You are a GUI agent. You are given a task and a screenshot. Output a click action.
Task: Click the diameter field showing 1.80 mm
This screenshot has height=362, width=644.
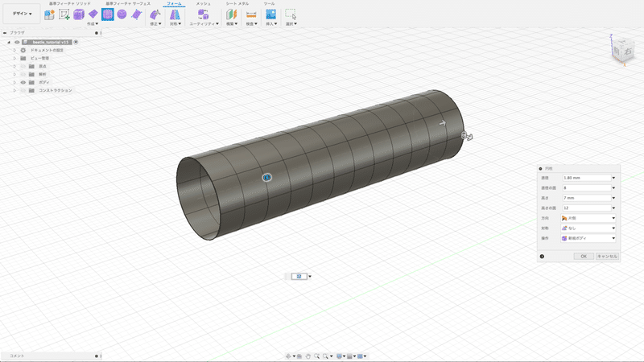click(x=587, y=178)
